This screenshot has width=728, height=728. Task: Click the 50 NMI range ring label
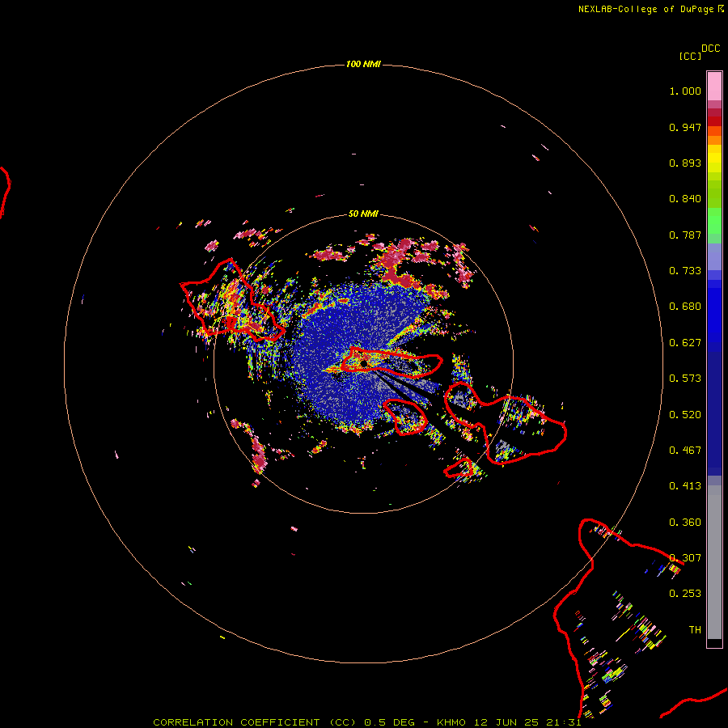coord(363,214)
